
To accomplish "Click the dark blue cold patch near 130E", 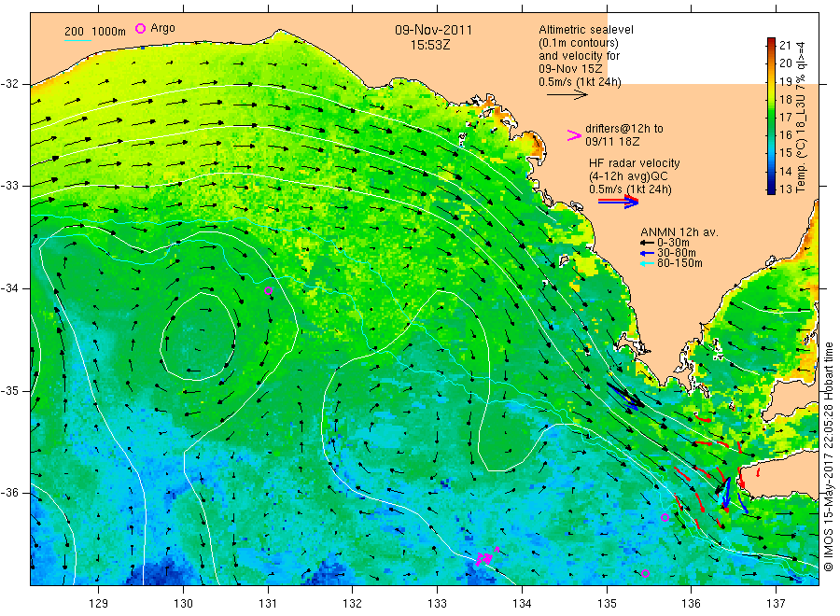I will 161,571.
